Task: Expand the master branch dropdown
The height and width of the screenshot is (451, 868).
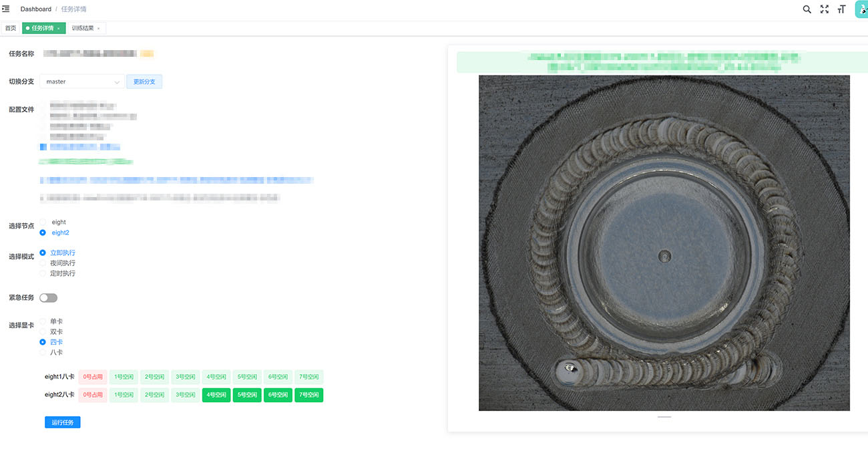Action: click(x=82, y=82)
